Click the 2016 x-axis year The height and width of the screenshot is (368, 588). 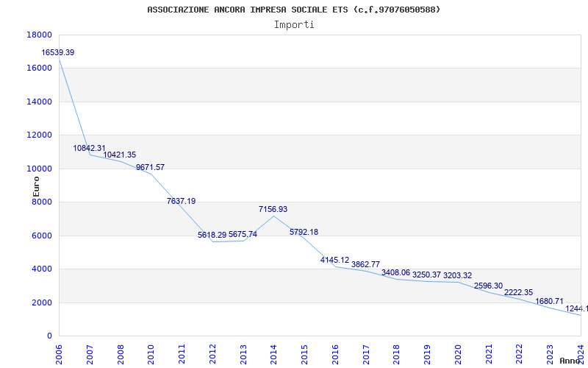click(335, 354)
